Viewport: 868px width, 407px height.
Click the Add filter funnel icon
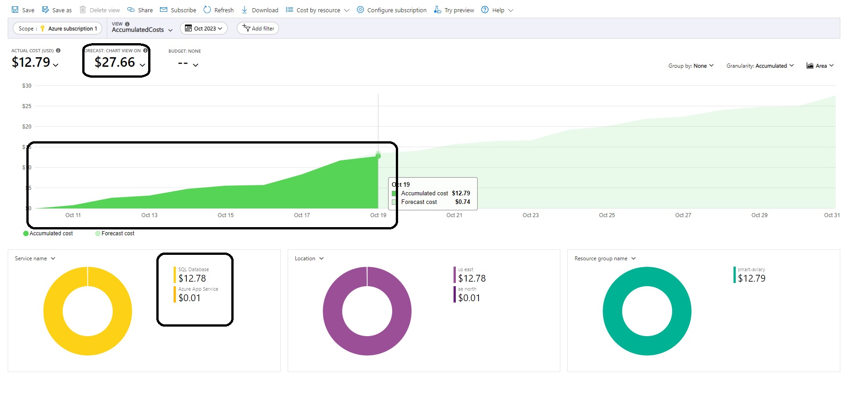pyautogui.click(x=246, y=28)
